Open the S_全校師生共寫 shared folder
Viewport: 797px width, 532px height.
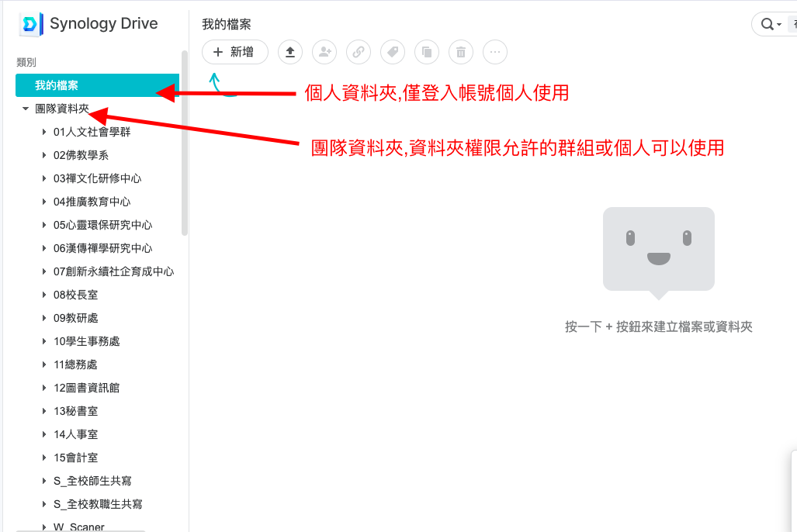coord(92,481)
